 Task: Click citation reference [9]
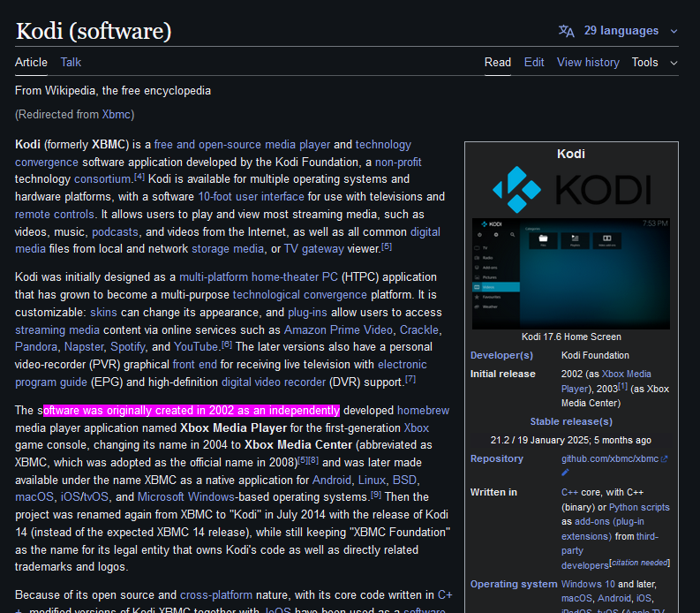pyautogui.click(x=376, y=495)
